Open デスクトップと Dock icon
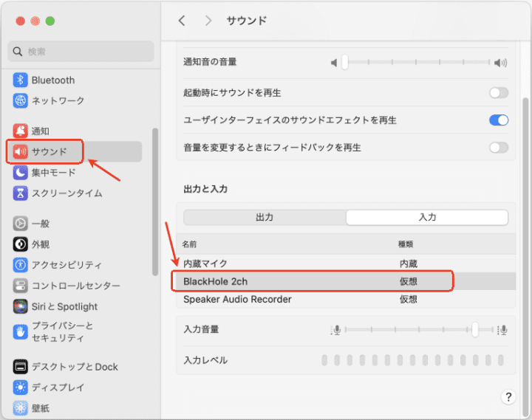 click(x=21, y=366)
